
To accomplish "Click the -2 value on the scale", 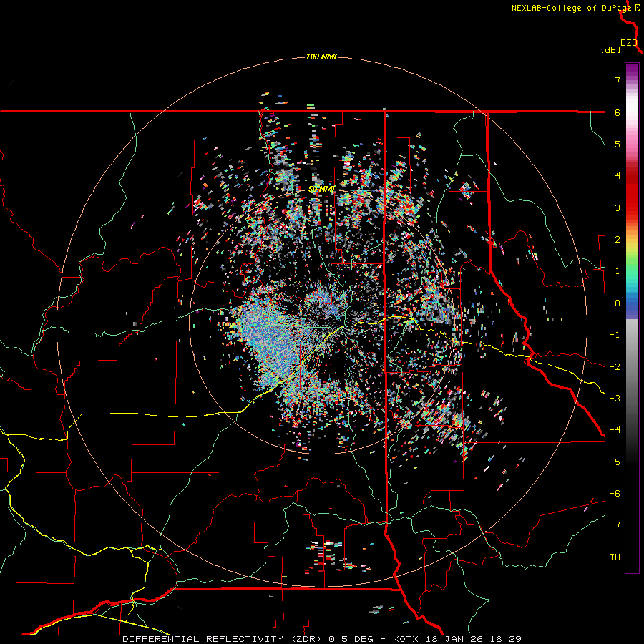I will pyautogui.click(x=615, y=367).
